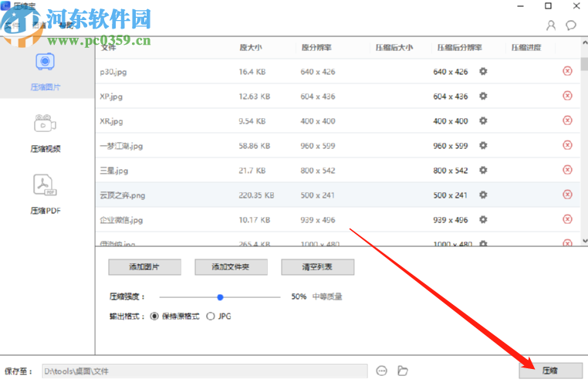Click the 保存至 path input field
This screenshot has height=386, width=588.
(x=204, y=371)
